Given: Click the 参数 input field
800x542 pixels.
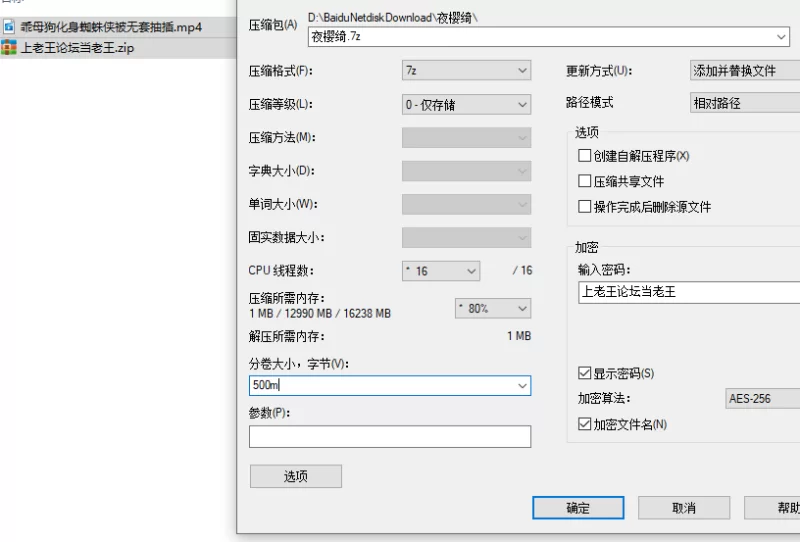Looking at the screenshot, I should click(390, 437).
